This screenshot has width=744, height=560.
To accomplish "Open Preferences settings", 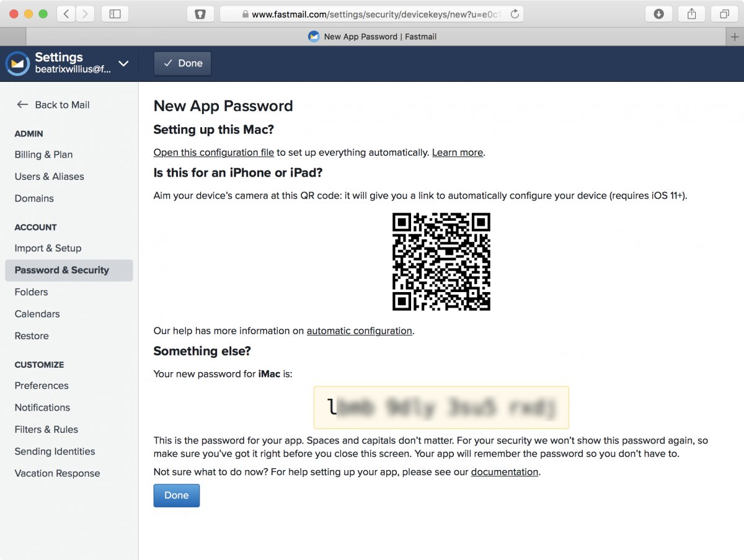I will [x=42, y=386].
